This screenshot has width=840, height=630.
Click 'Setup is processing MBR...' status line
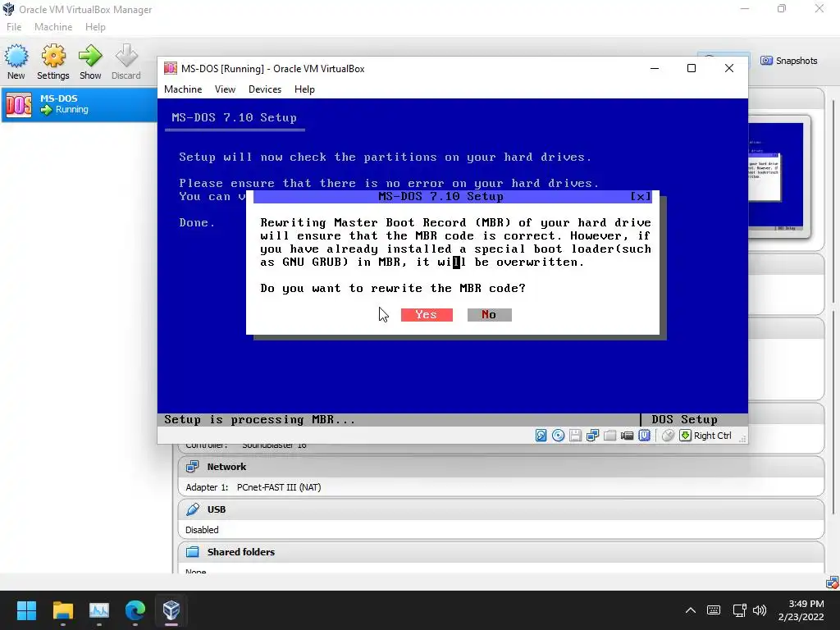point(260,420)
